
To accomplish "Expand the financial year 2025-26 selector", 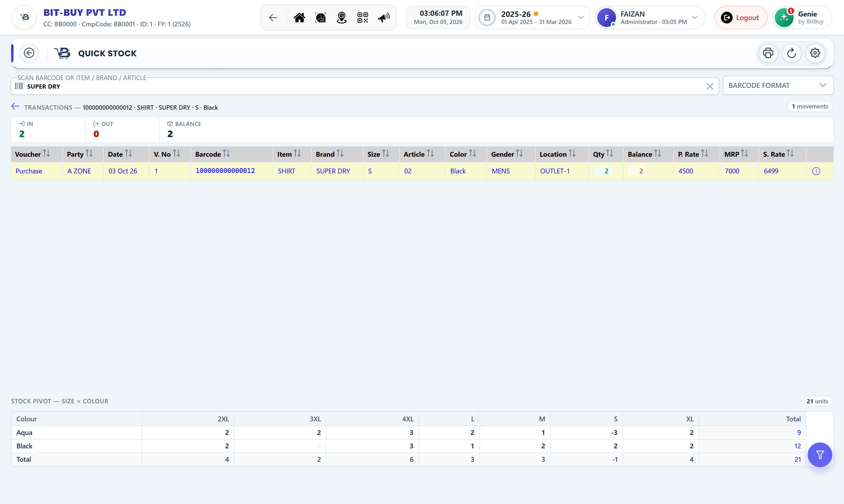I will [532, 18].
